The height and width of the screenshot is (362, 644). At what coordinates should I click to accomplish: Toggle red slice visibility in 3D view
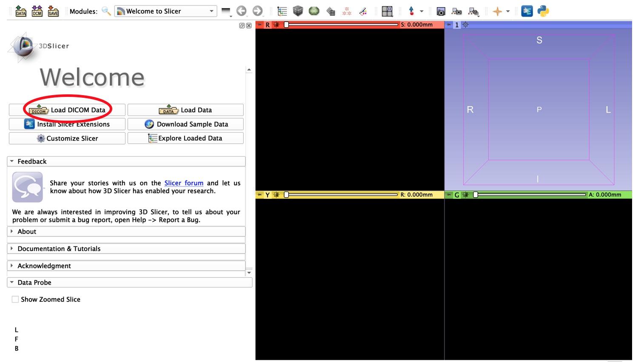pos(276,25)
